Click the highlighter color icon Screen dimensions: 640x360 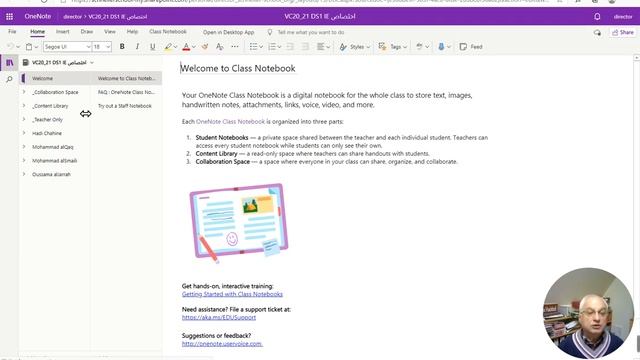coord(168,47)
